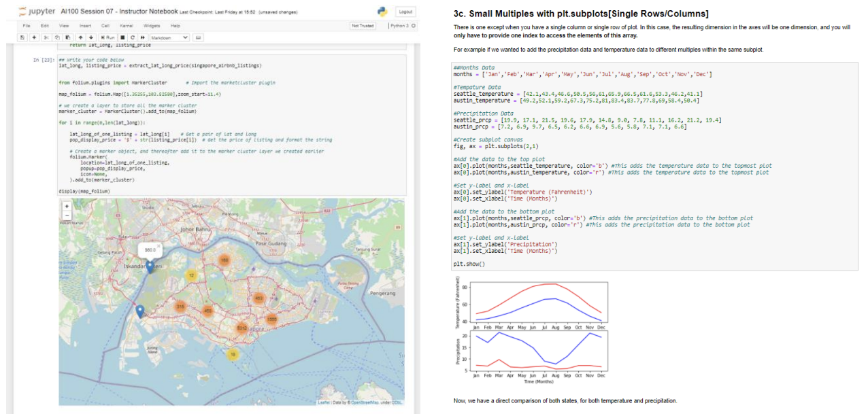Click the temperature line chart subplot
The height and width of the screenshot is (416, 868).
pyautogui.click(x=539, y=302)
